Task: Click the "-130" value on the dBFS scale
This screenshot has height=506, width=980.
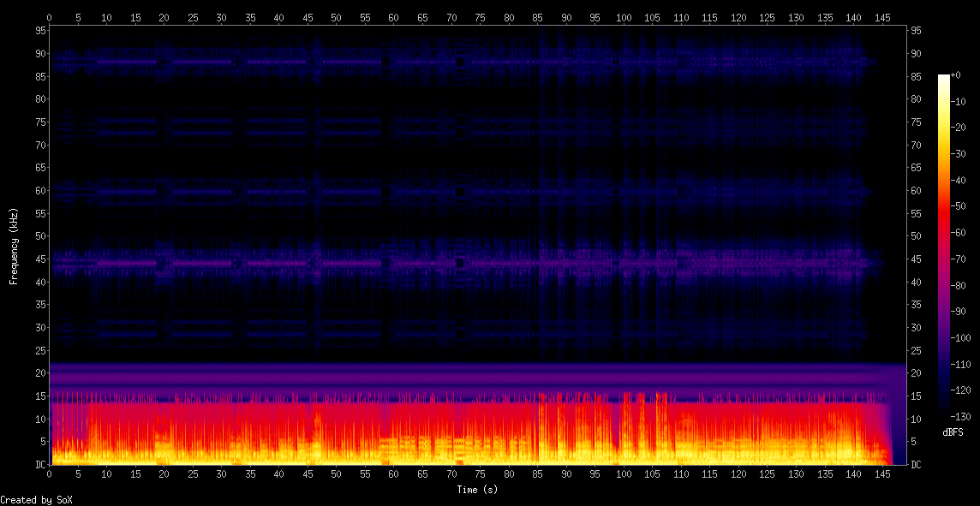Action: point(960,416)
